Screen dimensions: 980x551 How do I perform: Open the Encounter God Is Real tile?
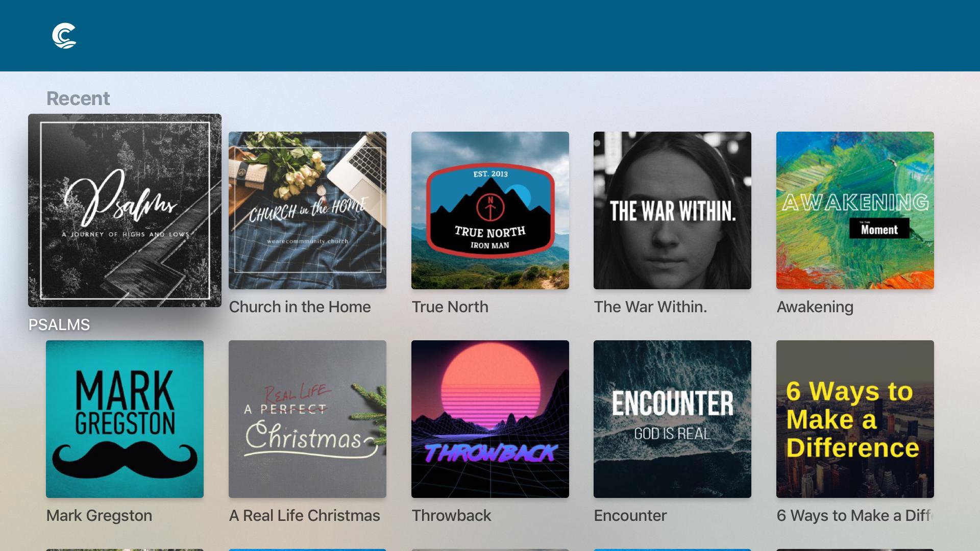[672, 419]
